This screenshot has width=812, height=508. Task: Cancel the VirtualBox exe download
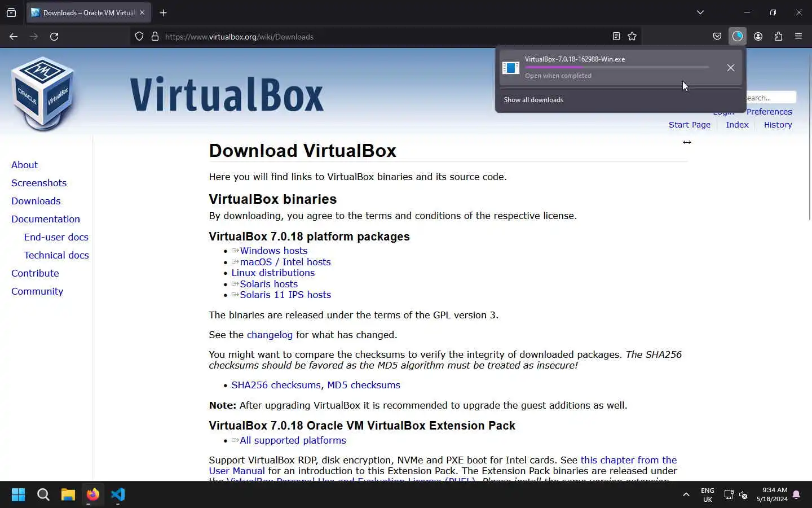tap(730, 68)
